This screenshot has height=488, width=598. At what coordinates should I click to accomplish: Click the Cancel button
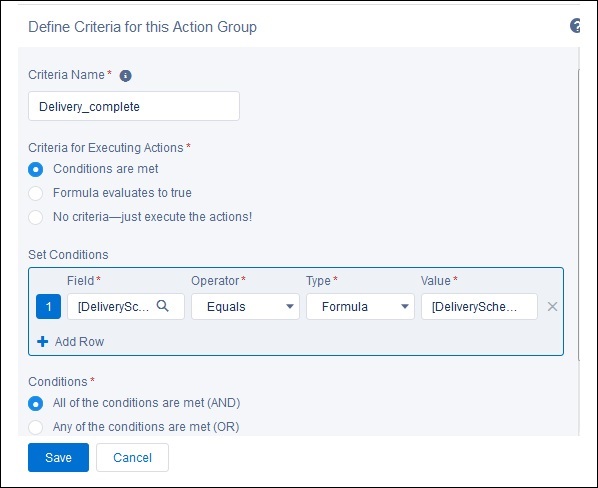[132, 458]
